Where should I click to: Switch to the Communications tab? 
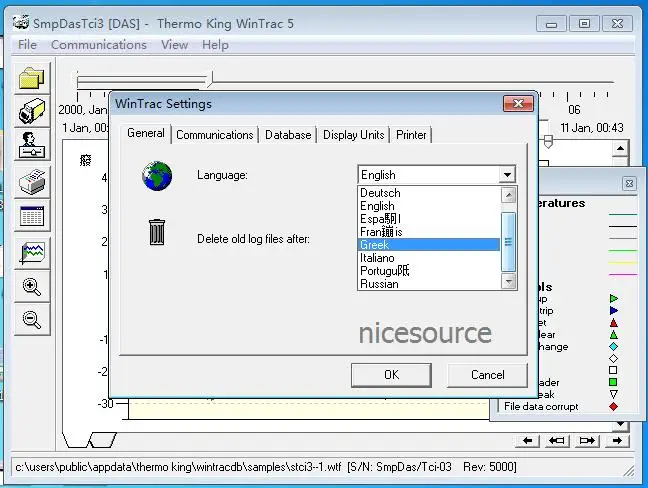(x=214, y=135)
